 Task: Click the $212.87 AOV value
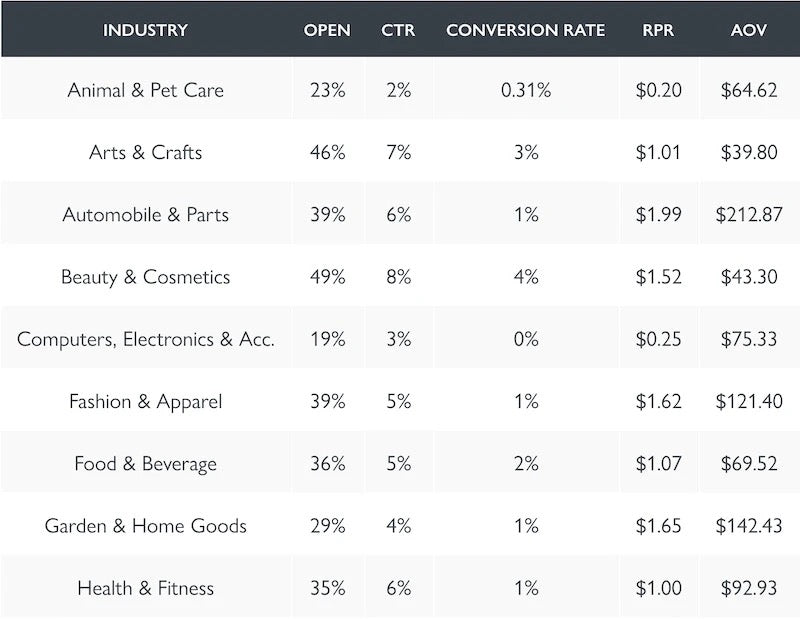click(x=749, y=215)
